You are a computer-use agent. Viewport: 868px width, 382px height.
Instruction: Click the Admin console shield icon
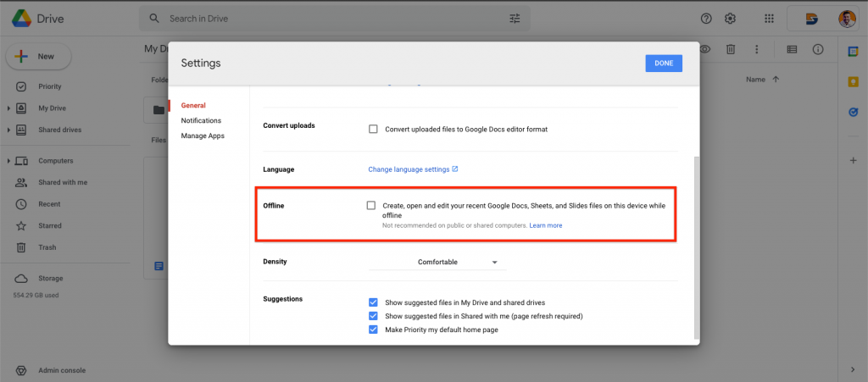21,370
